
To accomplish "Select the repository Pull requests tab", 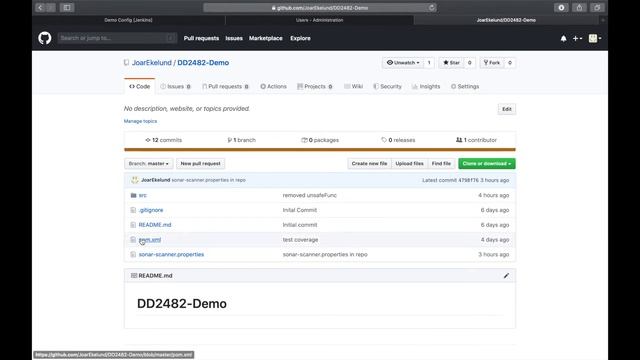I will [x=225, y=87].
